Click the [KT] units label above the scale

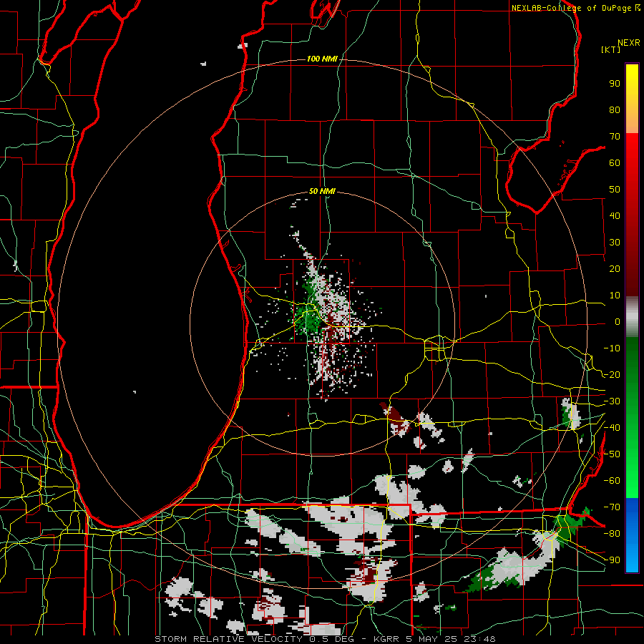[611, 49]
